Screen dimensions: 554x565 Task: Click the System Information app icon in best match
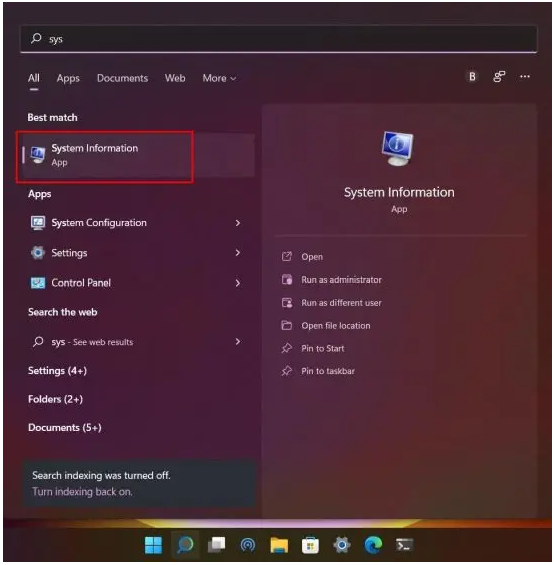pyautogui.click(x=37, y=155)
